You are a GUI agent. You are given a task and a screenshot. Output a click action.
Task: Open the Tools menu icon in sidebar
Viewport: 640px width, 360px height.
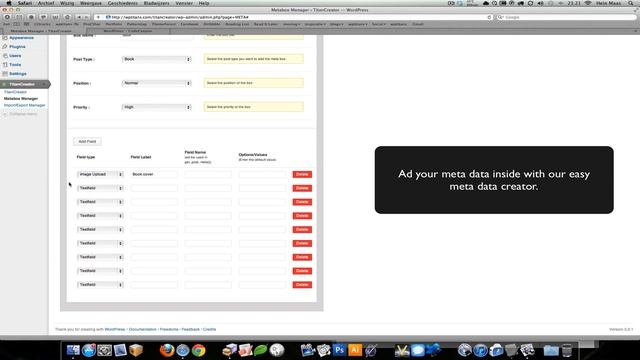click(x=5, y=64)
